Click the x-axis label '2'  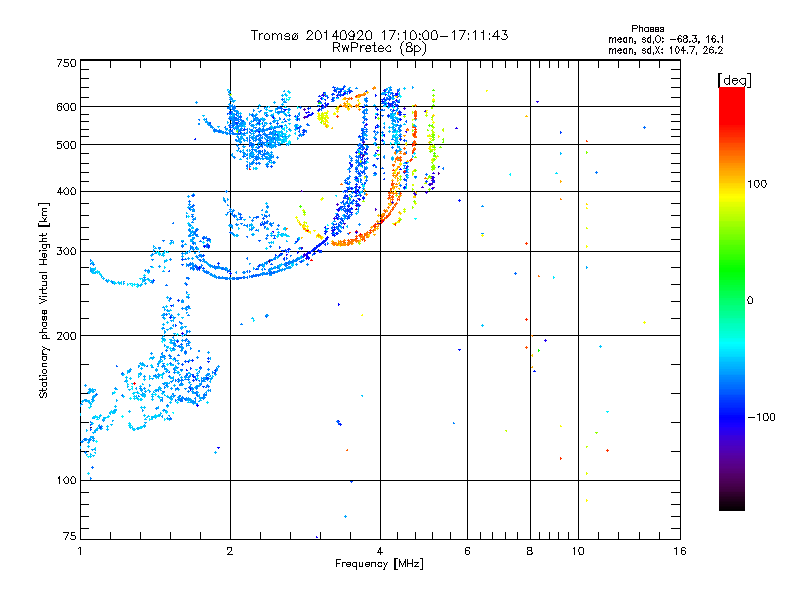tap(230, 551)
